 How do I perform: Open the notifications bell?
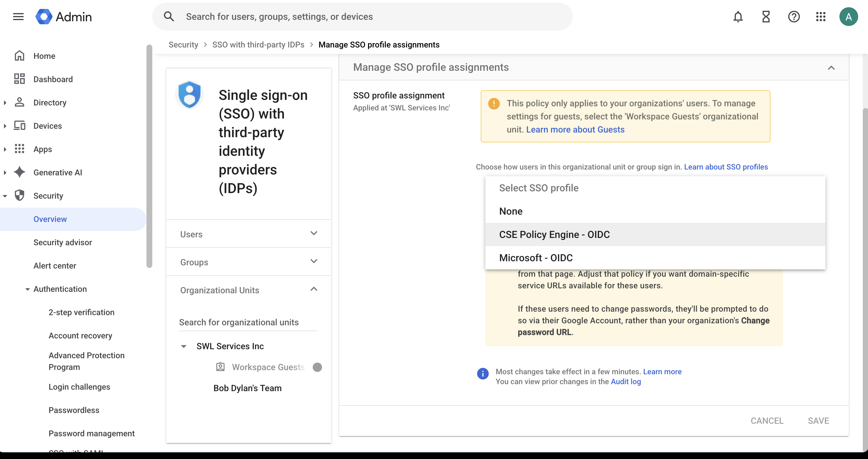pyautogui.click(x=738, y=17)
